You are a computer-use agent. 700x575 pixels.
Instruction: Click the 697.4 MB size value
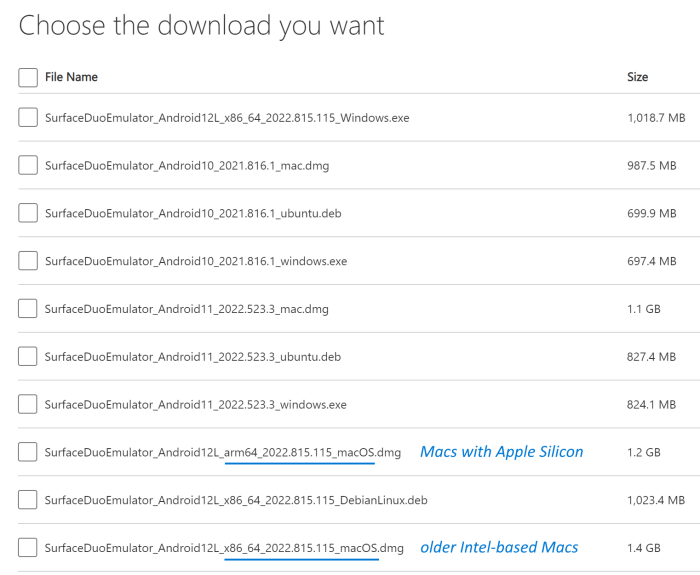[651, 261]
